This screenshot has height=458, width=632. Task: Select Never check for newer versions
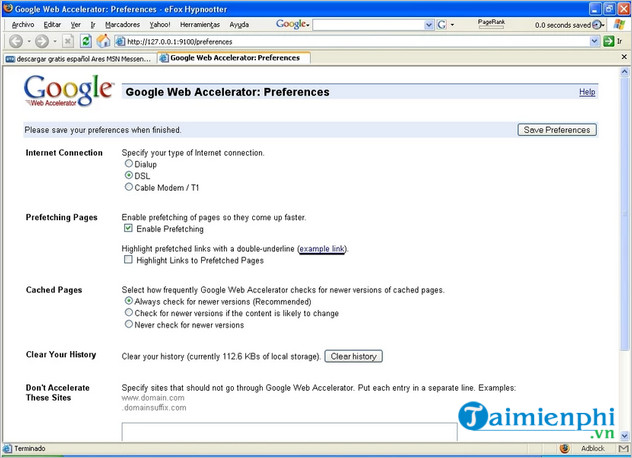coord(129,324)
